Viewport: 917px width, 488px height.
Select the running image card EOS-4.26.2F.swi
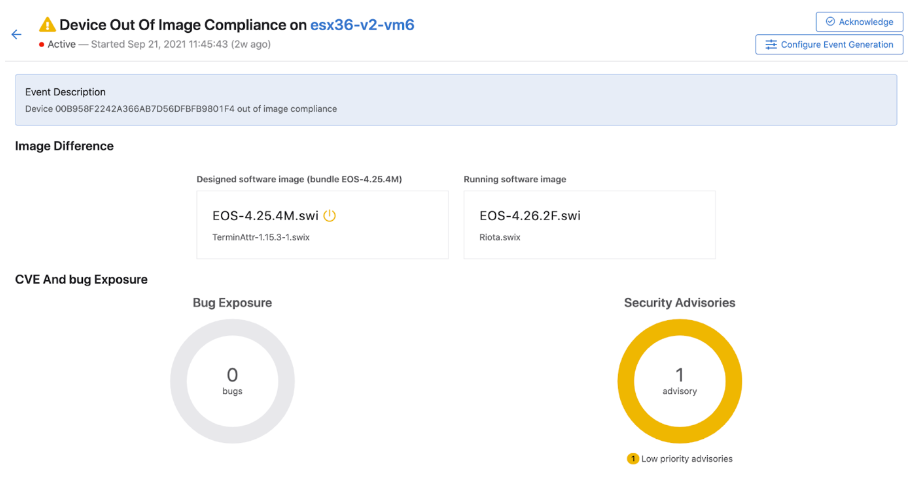coord(590,225)
